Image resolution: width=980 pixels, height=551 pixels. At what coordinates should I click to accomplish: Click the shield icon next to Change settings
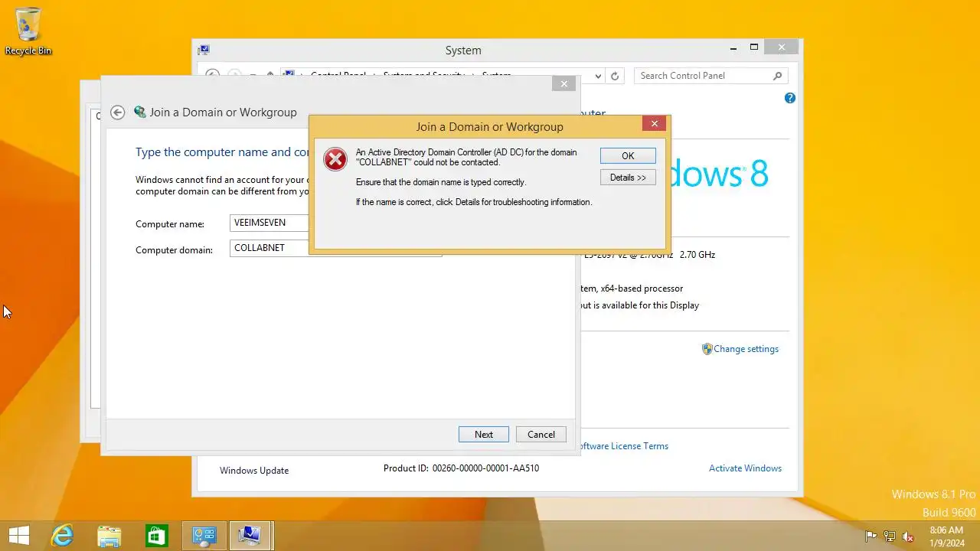tap(707, 349)
